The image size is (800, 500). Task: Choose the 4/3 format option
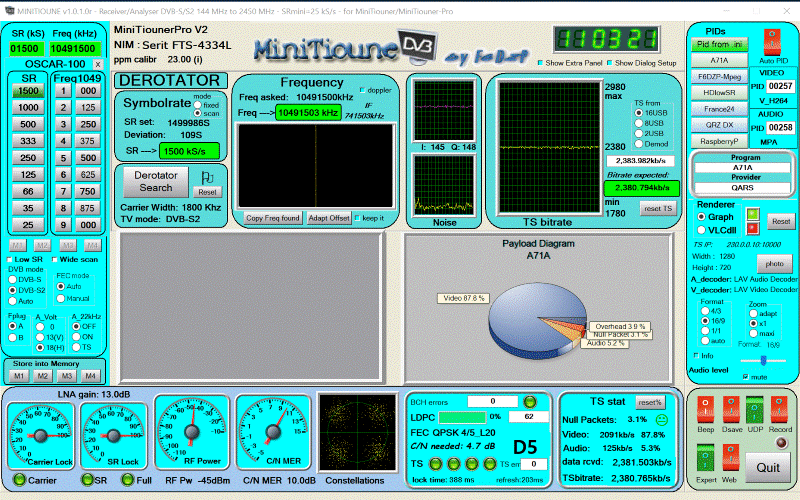coord(705,311)
